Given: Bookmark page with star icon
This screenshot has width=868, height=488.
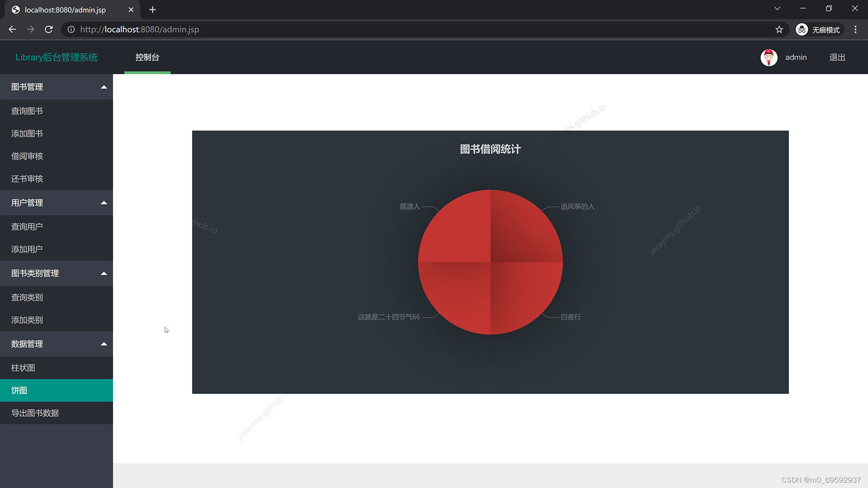Looking at the screenshot, I should pyautogui.click(x=779, y=29).
